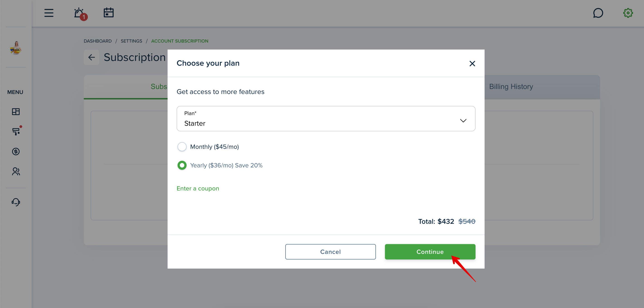The width and height of the screenshot is (644, 308).
Task: Go to SETTINGS in the breadcrumb
Action: [x=131, y=41]
